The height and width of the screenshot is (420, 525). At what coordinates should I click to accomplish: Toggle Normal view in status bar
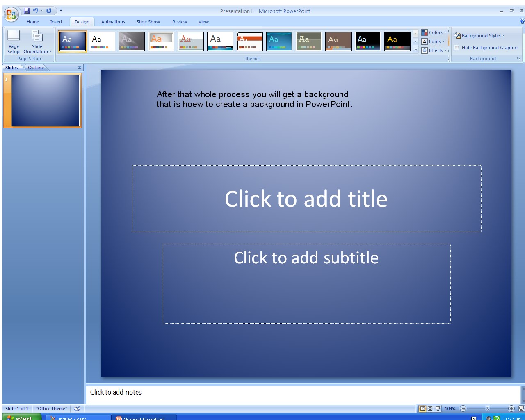pos(422,409)
